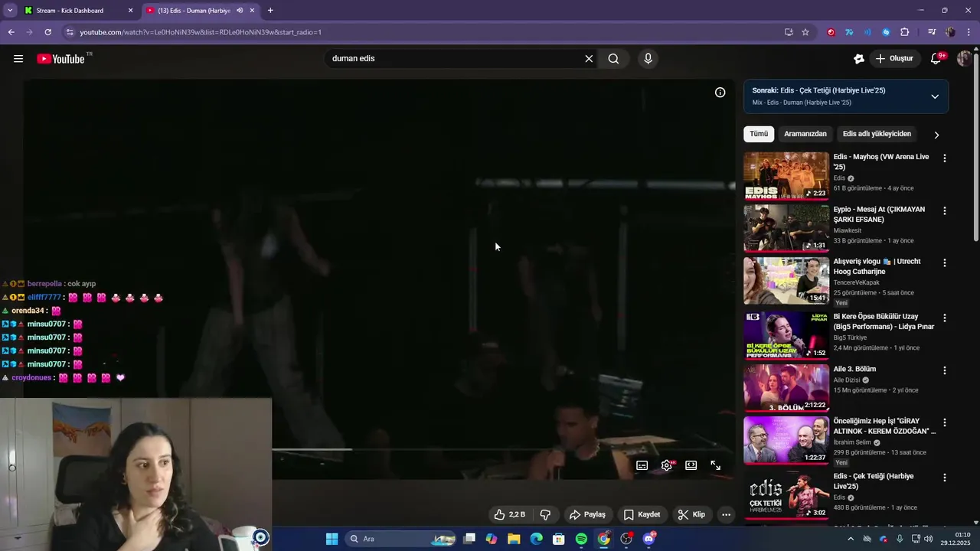Toggle theater mode on the player
Screen dimensions: 980x551
[691, 465]
